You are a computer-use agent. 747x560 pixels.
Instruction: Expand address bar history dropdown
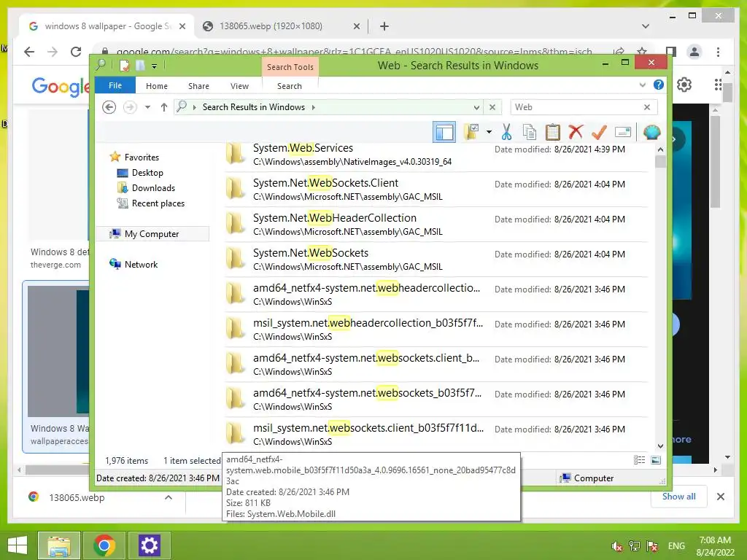[x=476, y=108]
